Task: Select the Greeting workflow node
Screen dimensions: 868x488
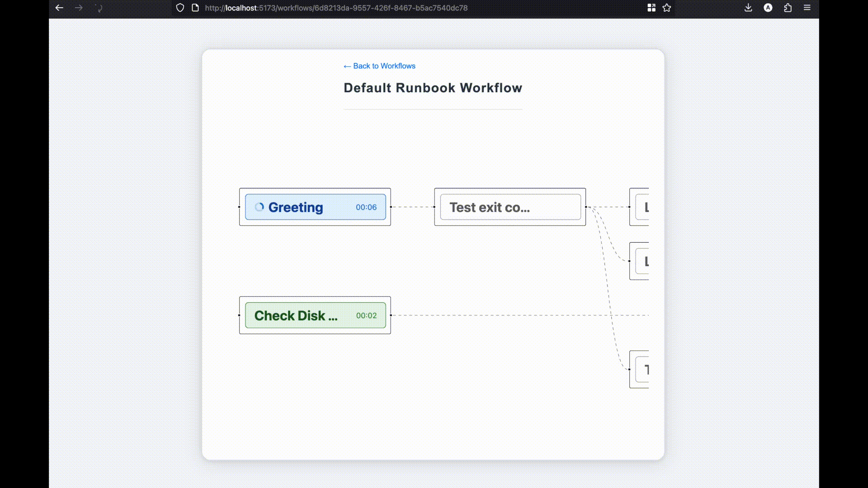Action: 315,207
